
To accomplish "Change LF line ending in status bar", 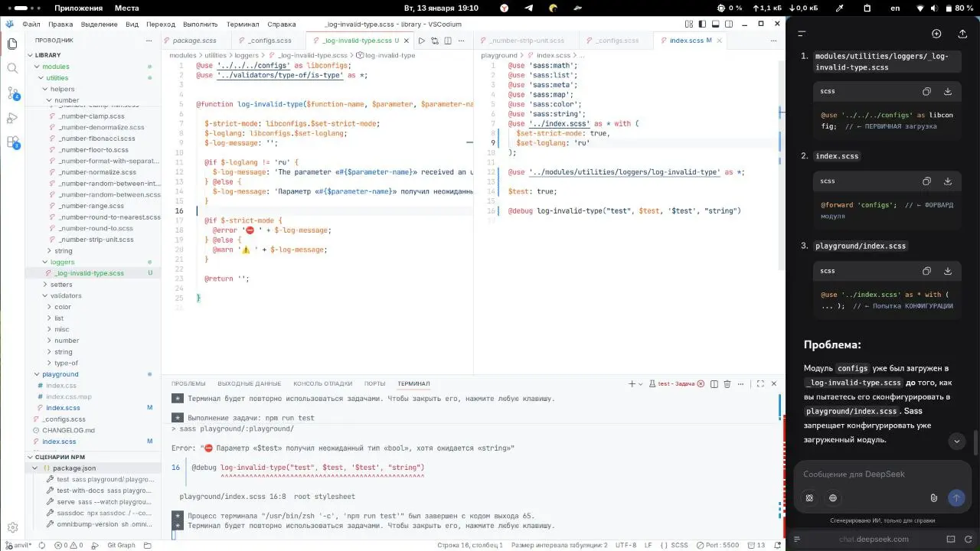I will click(x=648, y=545).
